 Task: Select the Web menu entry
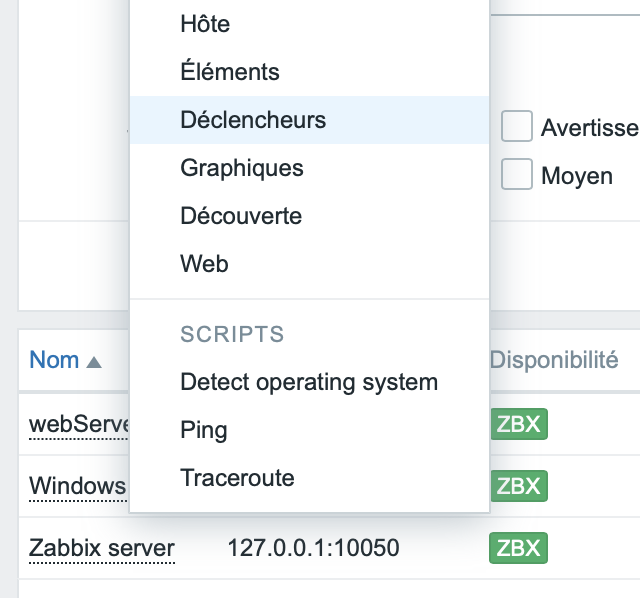click(204, 264)
